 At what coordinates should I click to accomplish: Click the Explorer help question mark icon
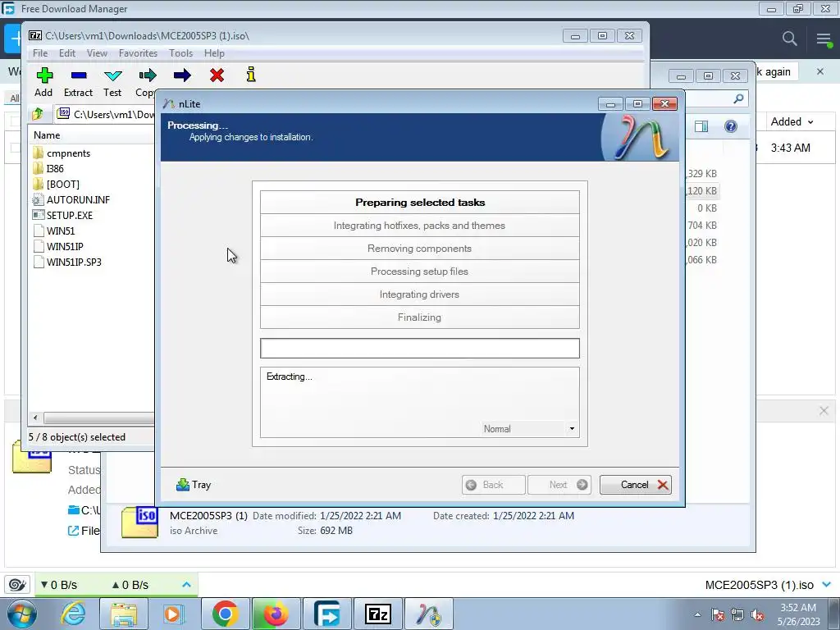point(731,126)
